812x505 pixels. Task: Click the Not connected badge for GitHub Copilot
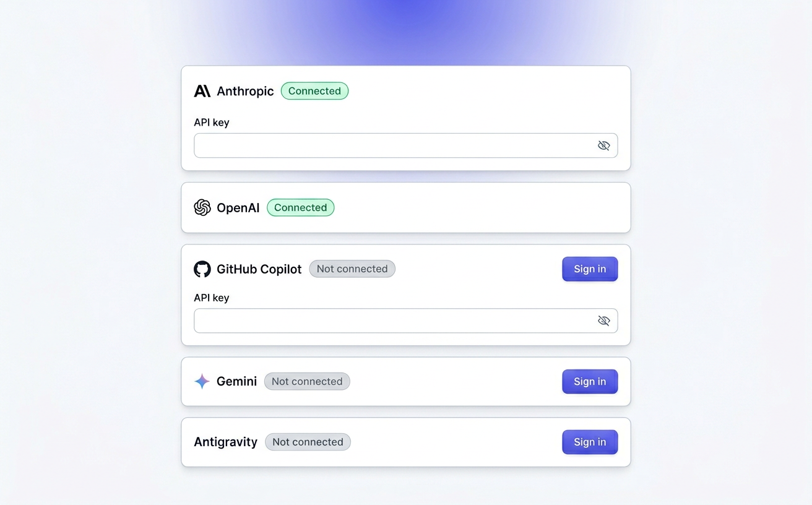(x=352, y=269)
